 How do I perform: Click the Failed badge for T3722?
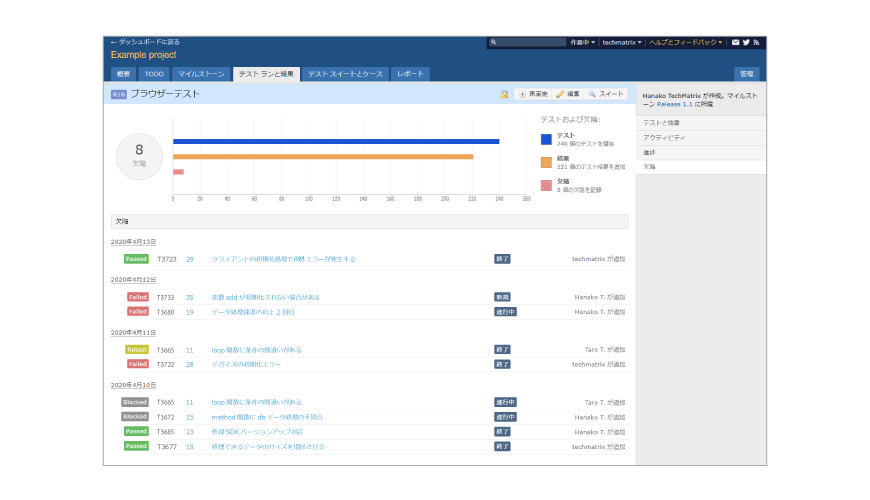[x=138, y=365]
